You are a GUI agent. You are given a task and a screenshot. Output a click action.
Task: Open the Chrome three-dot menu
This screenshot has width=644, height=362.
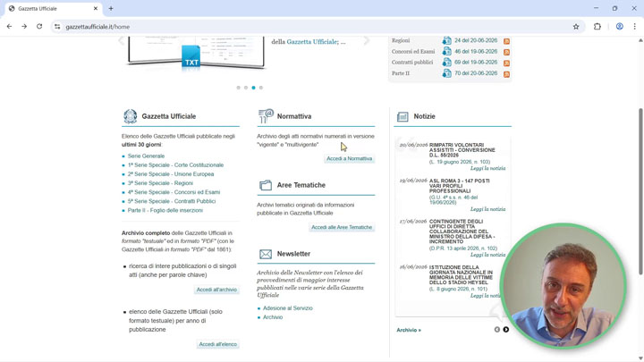point(634,27)
